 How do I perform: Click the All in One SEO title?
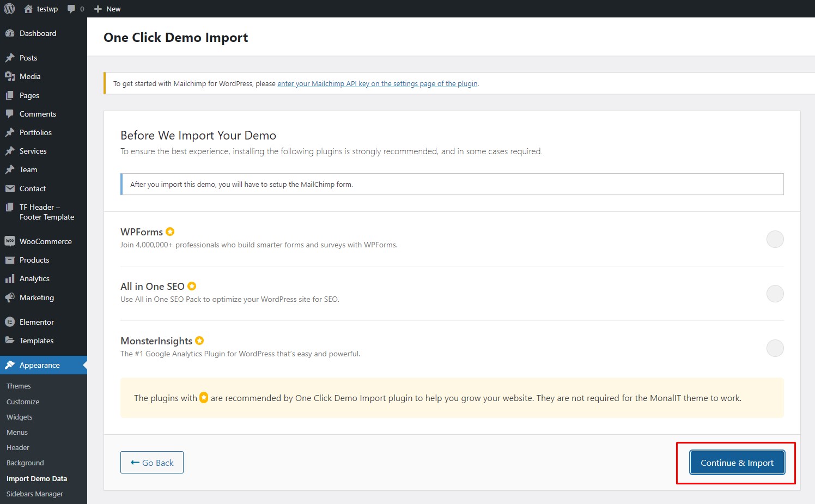[153, 287]
